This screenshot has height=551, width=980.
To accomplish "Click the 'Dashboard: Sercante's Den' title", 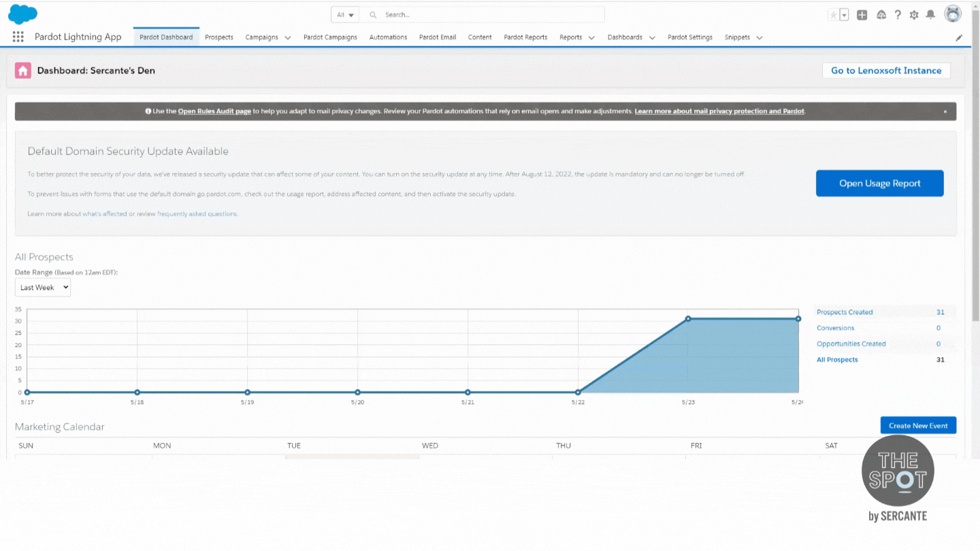I will point(96,71).
